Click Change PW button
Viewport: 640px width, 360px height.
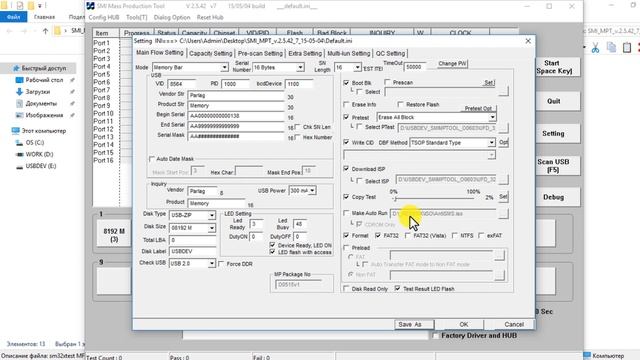(x=452, y=64)
